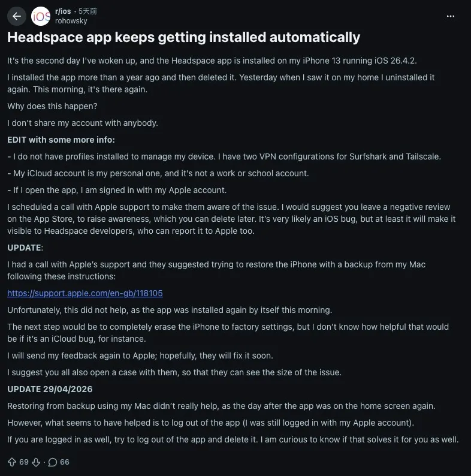Go back using the left arrow button
471x476 pixels.
click(17, 16)
